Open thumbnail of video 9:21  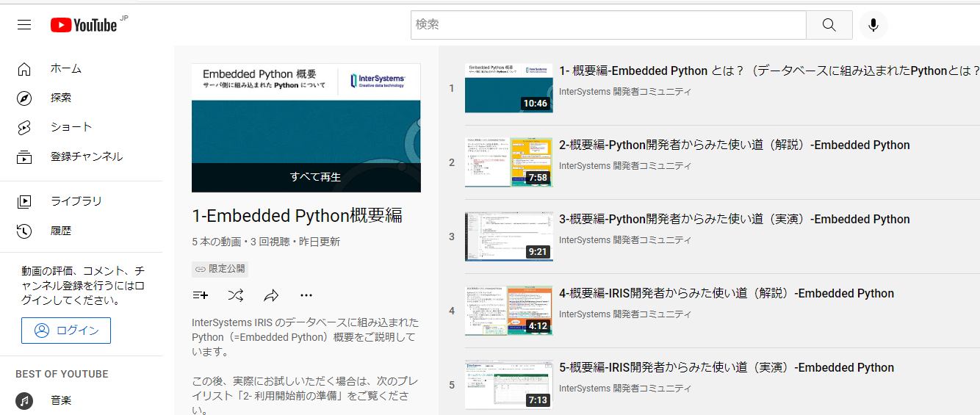point(509,237)
